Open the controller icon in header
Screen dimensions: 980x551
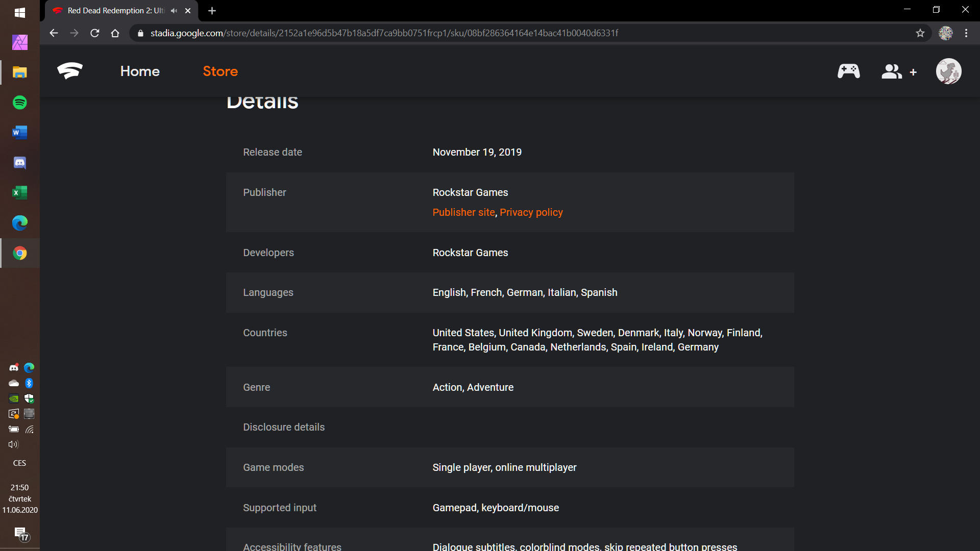(x=848, y=71)
